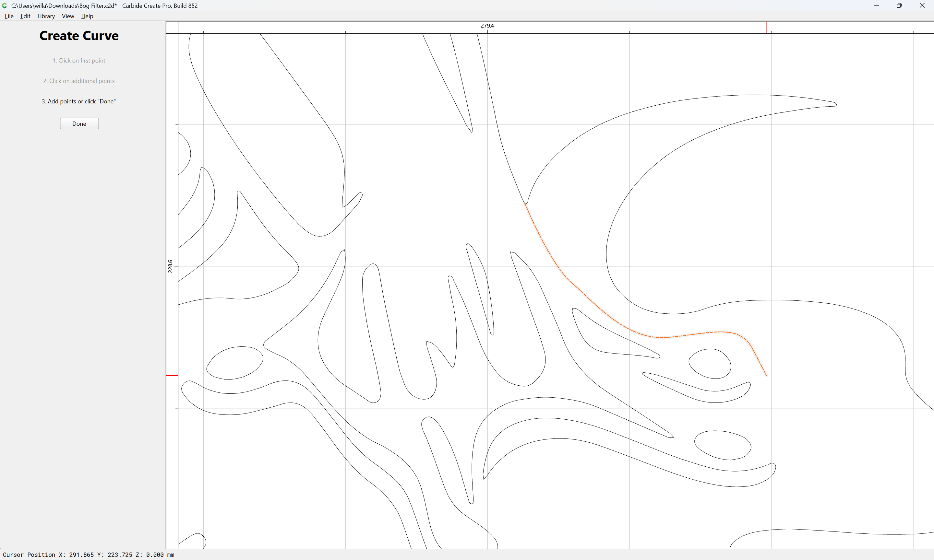Close the Carbide Create window
Screen dimensions: 934x560
coord(922,6)
